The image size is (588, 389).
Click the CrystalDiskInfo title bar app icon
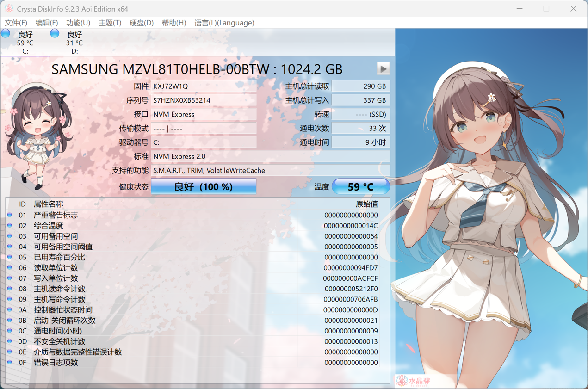(x=9, y=8)
